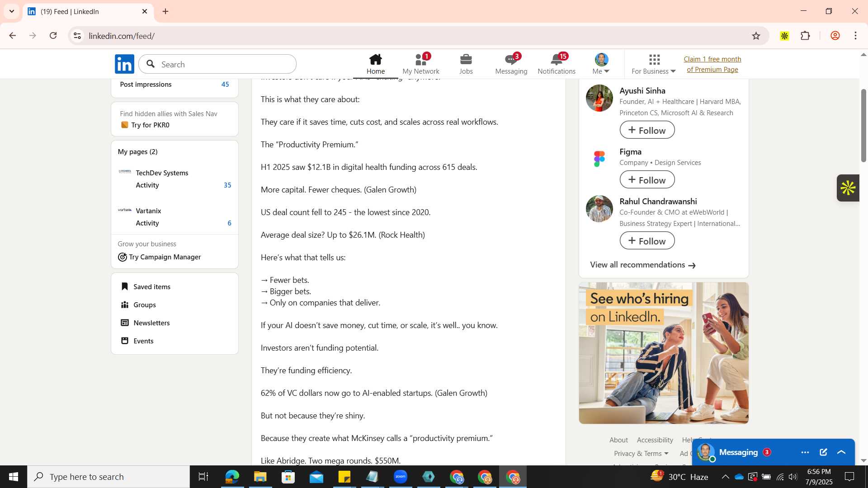Click the address bar URL

[122, 36]
